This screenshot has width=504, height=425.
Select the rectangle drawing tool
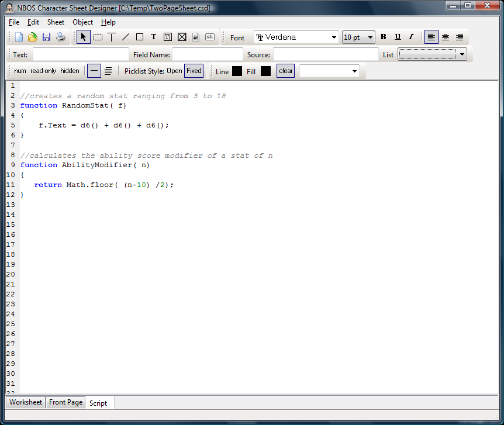click(140, 37)
